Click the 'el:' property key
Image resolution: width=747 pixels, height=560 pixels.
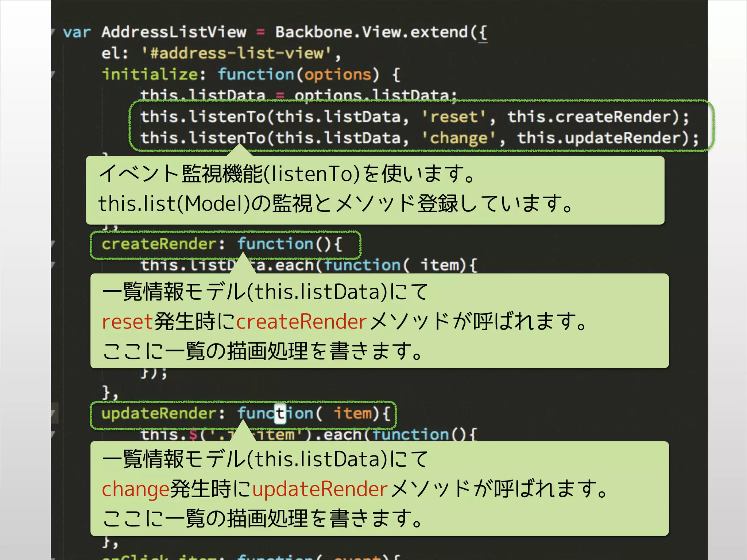[x=115, y=53]
